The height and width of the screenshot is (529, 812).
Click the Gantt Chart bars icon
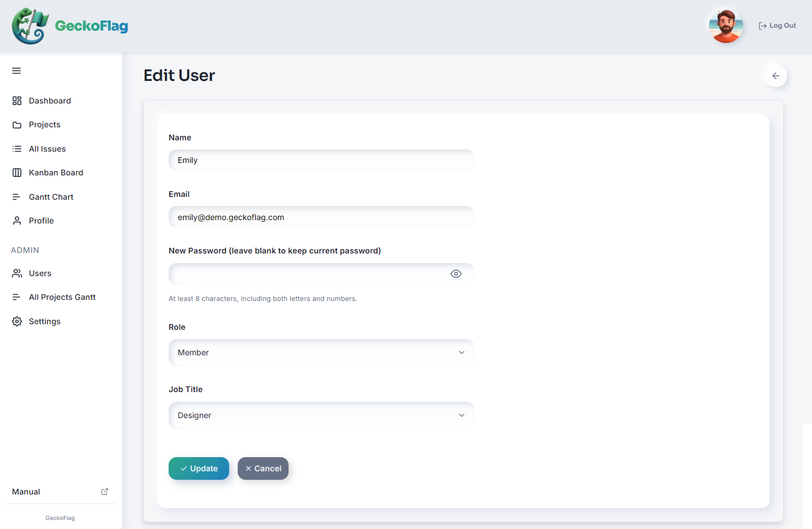point(17,197)
